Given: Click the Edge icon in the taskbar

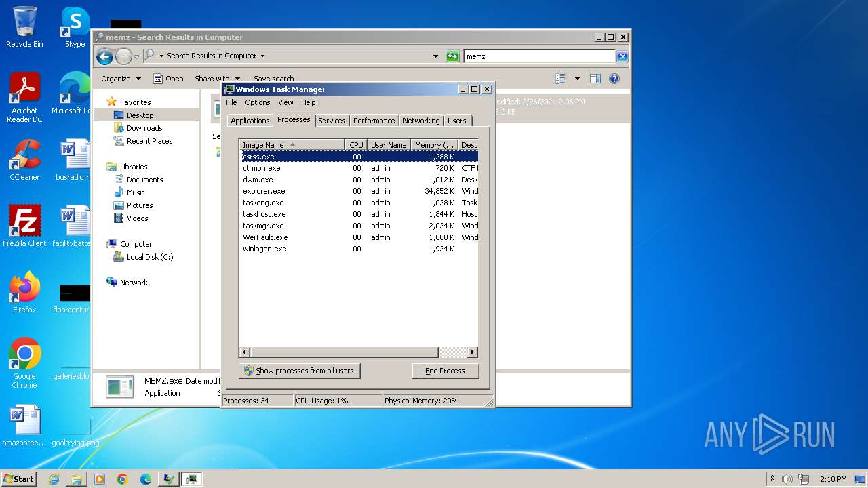Looking at the screenshot, I should [145, 479].
